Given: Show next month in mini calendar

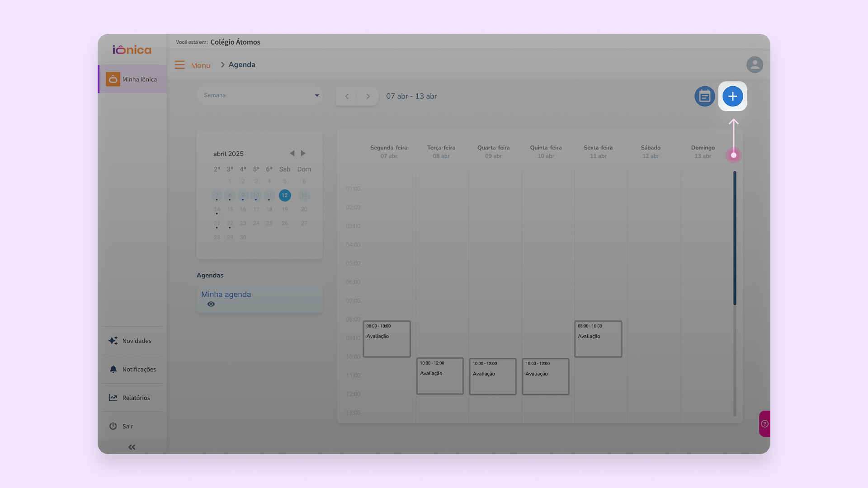Looking at the screenshot, I should pyautogui.click(x=303, y=153).
